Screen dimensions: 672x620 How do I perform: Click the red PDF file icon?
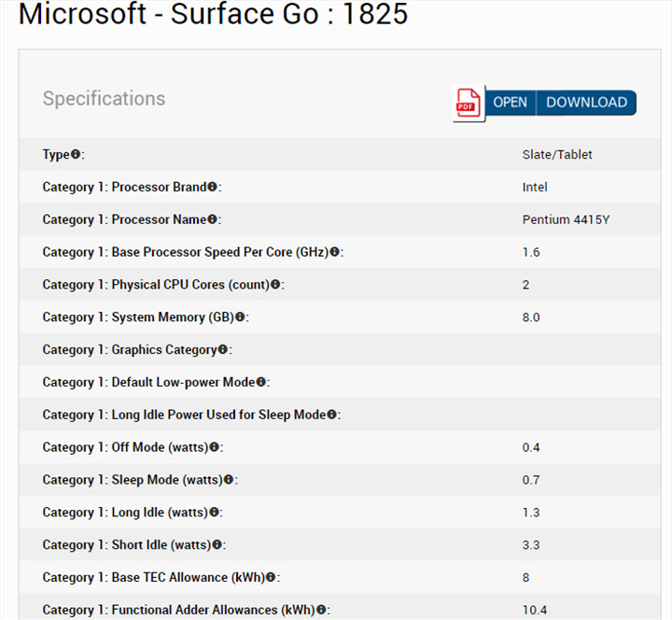[468, 103]
